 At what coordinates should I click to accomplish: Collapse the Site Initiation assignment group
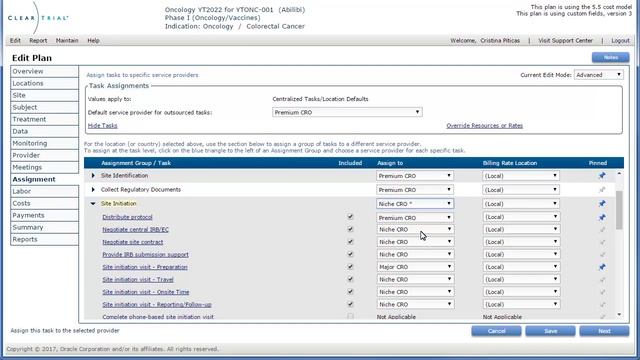point(93,203)
